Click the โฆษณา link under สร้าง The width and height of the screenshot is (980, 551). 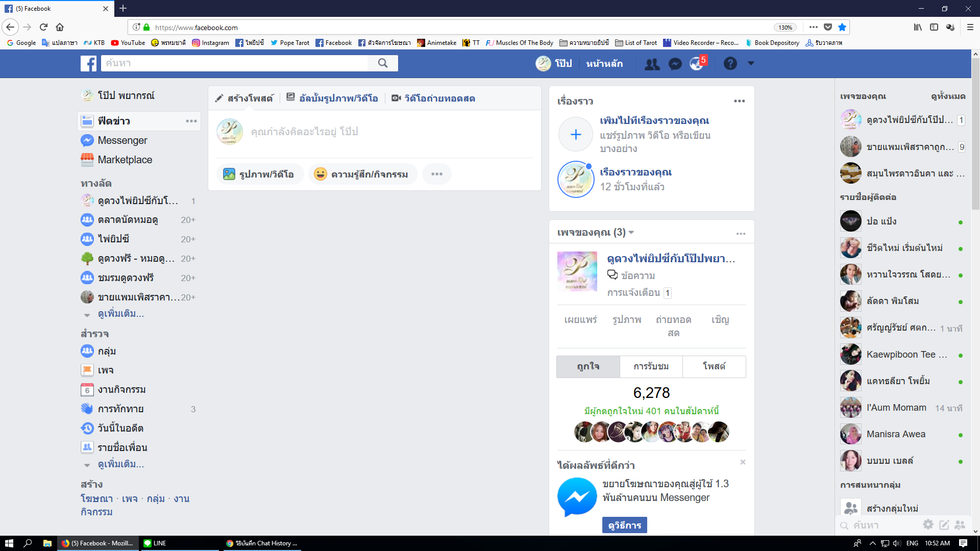tap(96, 499)
